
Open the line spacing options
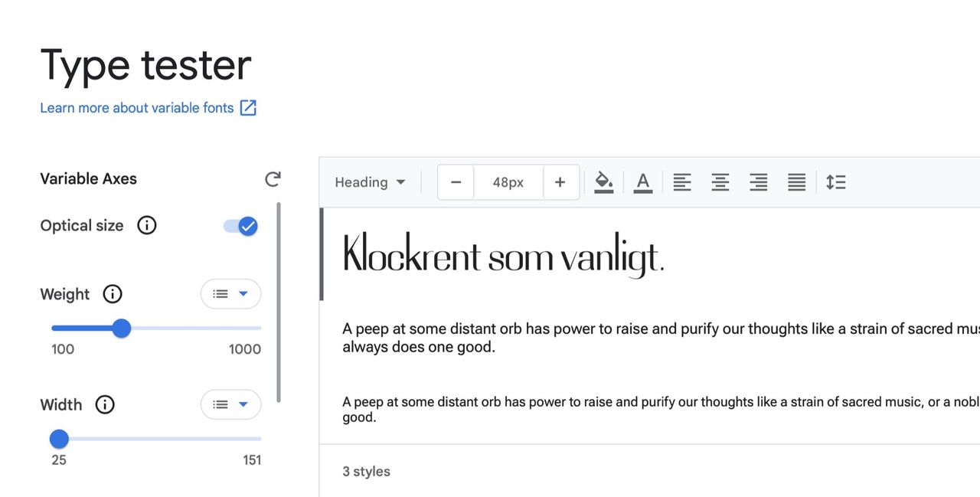(x=835, y=182)
